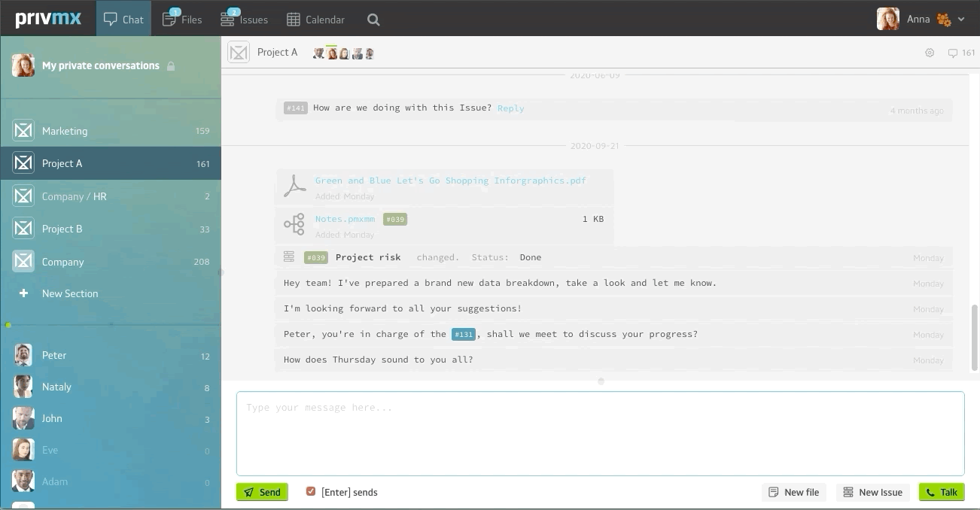980x510 pixels.
Task: Click the #131 issue tag in Peter message
Action: pos(463,334)
